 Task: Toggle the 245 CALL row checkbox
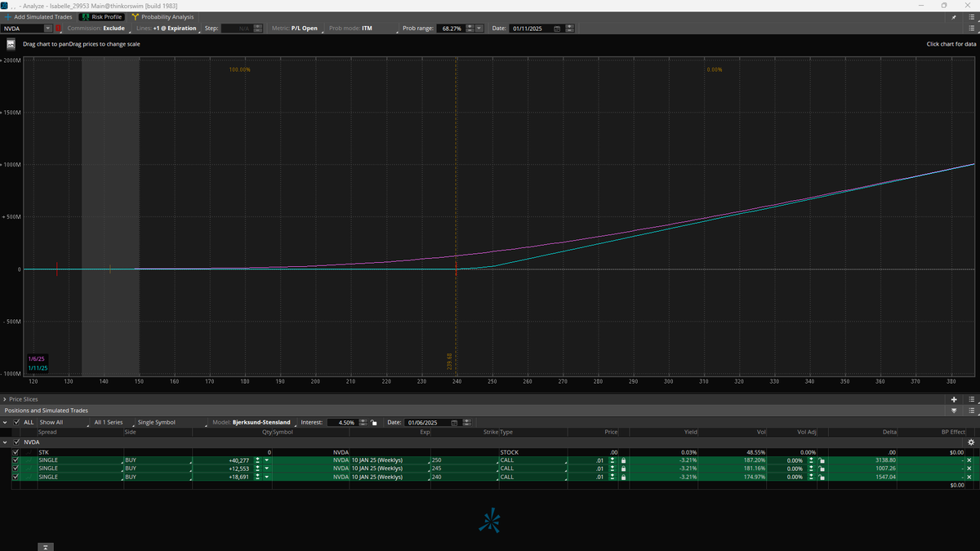click(x=16, y=469)
